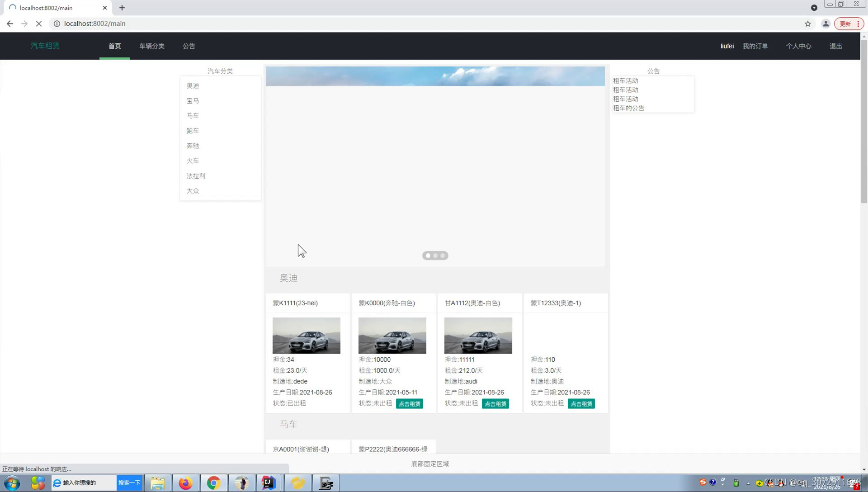Open the browser profile icon
This screenshot has width=868, height=492.
(826, 24)
